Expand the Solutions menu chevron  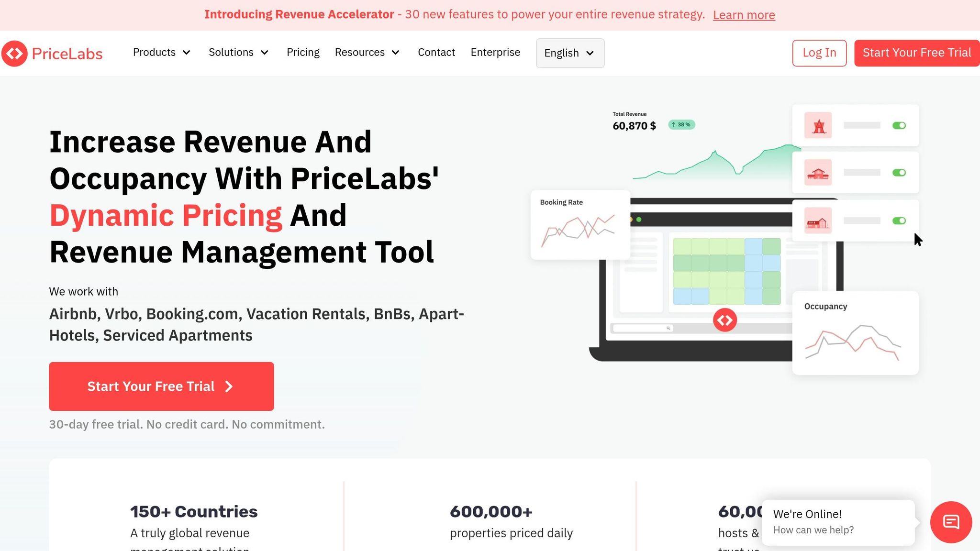pyautogui.click(x=265, y=53)
